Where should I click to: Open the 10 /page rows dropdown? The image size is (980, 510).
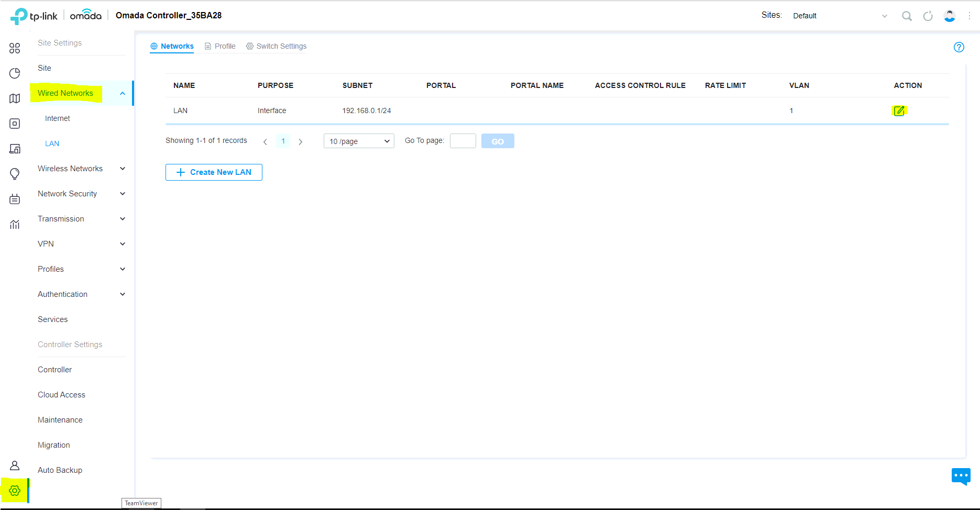tap(359, 141)
